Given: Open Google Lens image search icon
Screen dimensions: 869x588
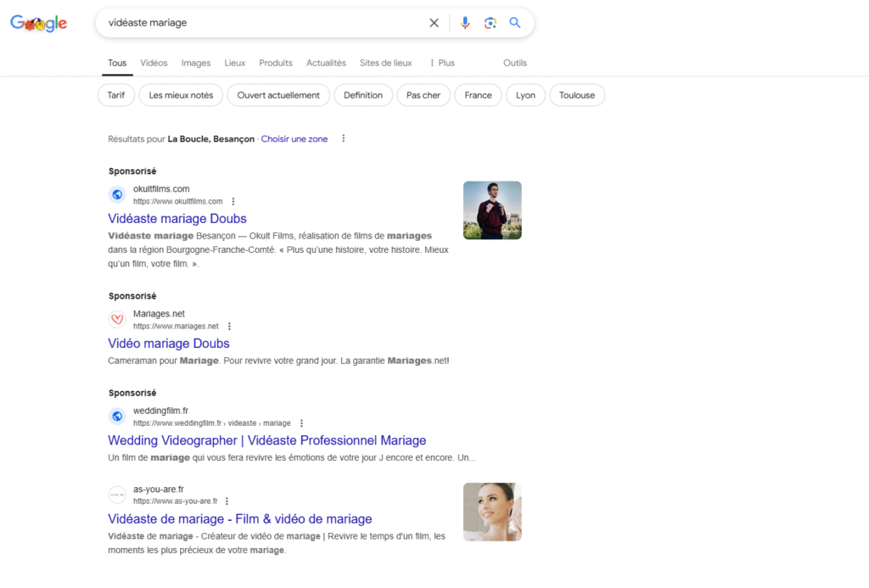Looking at the screenshot, I should 490,23.
